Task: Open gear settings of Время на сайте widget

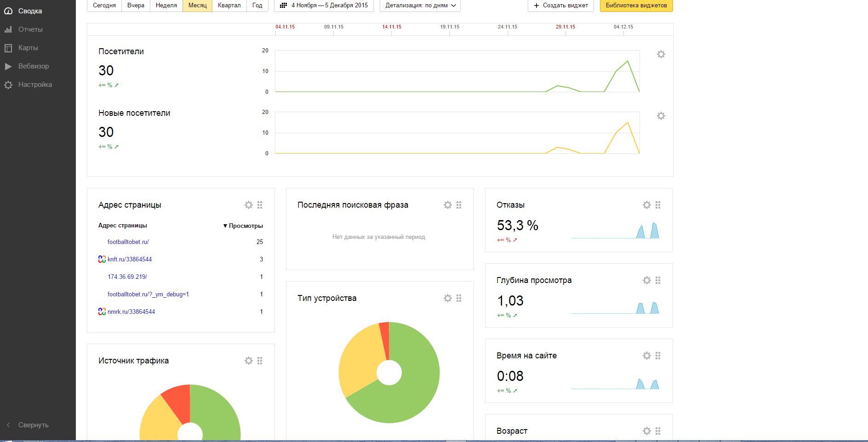Action: click(x=647, y=356)
